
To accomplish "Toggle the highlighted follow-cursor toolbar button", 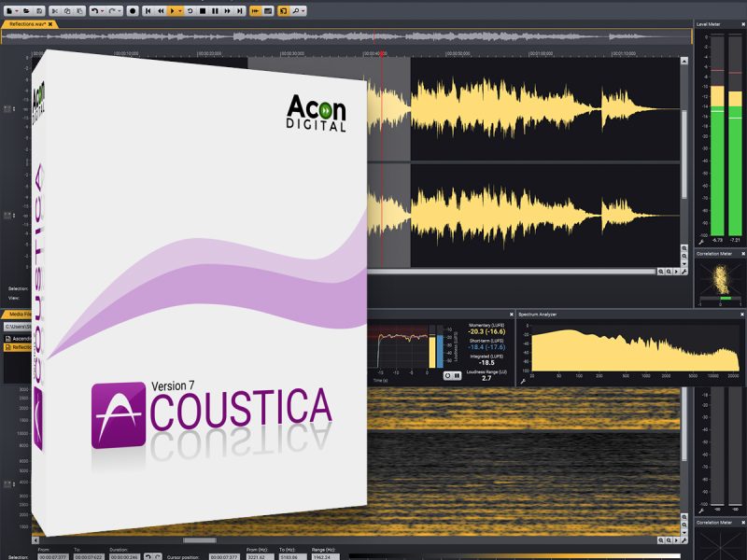I will pos(255,10).
